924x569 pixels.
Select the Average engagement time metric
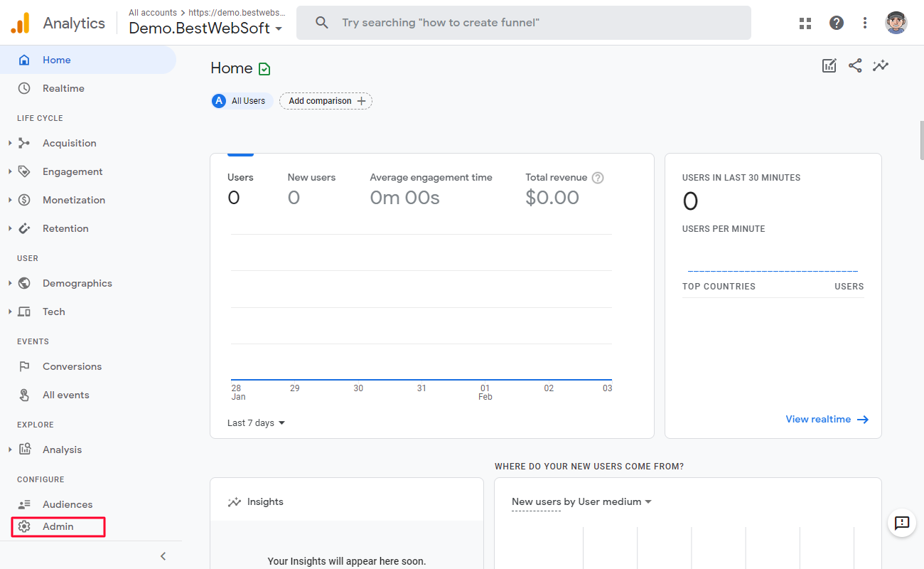431,189
